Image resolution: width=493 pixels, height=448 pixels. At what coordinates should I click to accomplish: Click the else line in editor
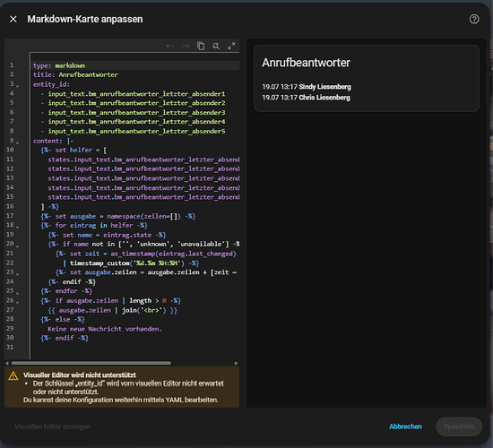click(63, 319)
